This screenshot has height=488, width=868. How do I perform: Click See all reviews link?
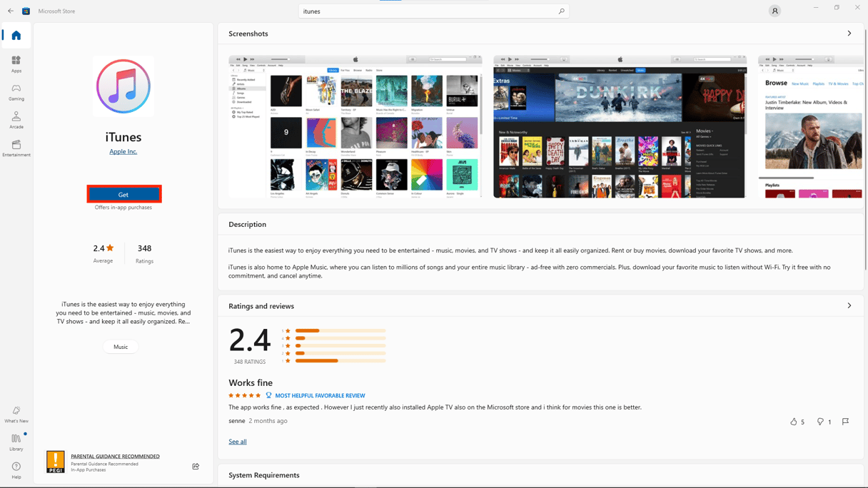(x=237, y=442)
